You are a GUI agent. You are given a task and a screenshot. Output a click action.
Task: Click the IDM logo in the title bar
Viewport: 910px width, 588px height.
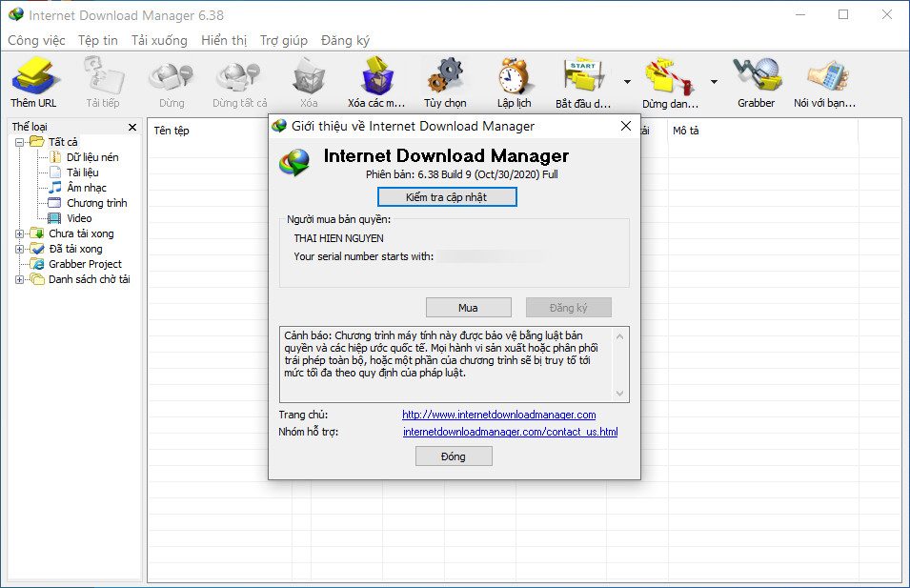pyautogui.click(x=16, y=14)
